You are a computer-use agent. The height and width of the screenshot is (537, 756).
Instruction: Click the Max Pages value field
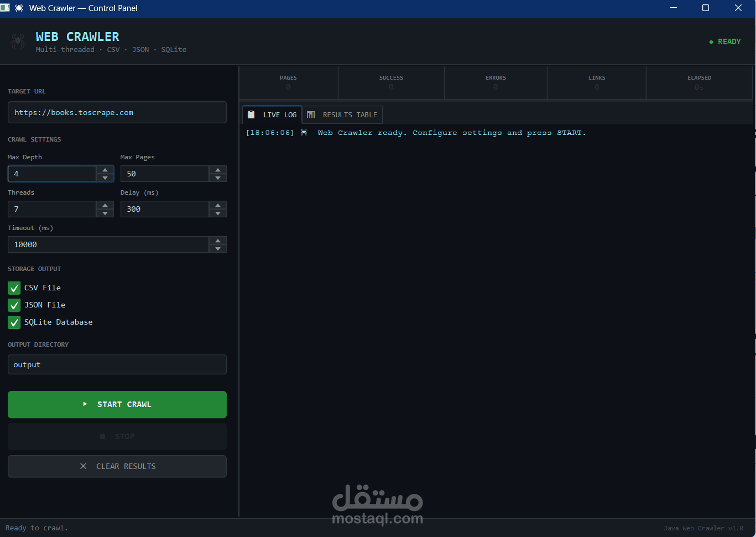point(165,174)
